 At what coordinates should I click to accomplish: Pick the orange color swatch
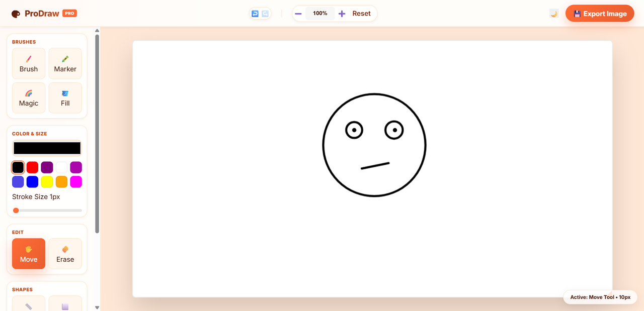[61, 181]
